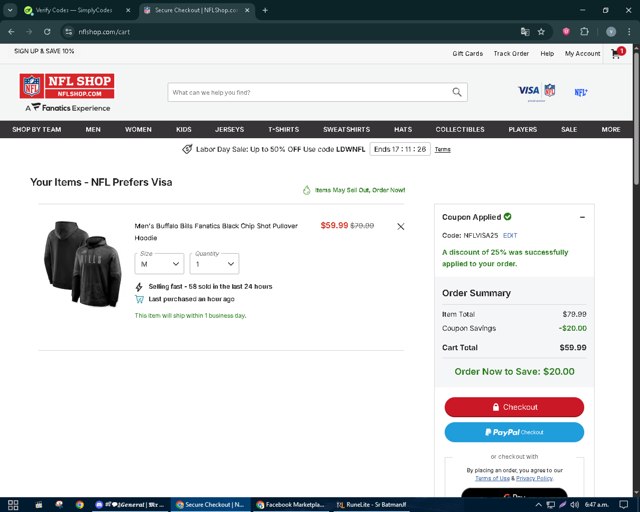Close the Verify Codes SimplyCodes tab
640x512 pixels.
point(128,10)
